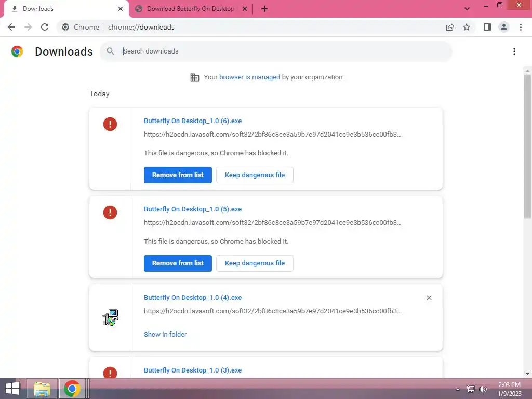Screen dimensions: 532x399
Task: Click the lavasoft URL under Butterfly (6).exe
Action: [272, 135]
